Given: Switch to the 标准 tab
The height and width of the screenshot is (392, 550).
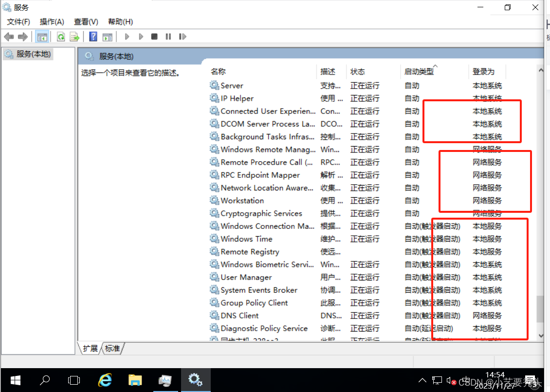Looking at the screenshot, I should [x=112, y=349].
